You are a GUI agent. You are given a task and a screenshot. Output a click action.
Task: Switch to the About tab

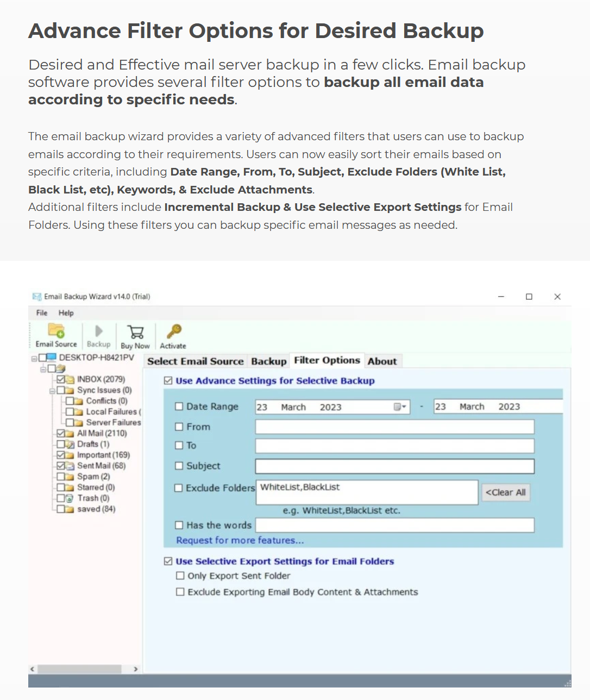coord(382,361)
